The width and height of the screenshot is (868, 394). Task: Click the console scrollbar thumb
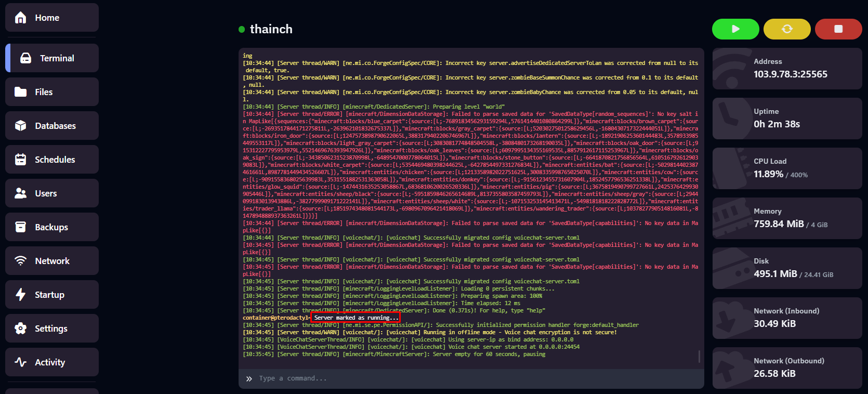[699, 356]
